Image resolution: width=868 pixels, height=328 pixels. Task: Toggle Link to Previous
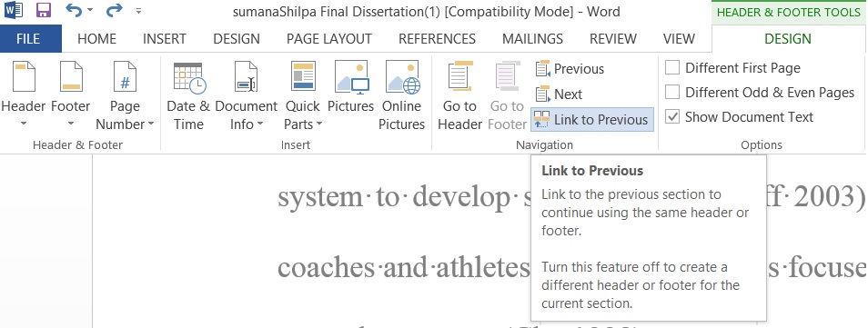(591, 119)
